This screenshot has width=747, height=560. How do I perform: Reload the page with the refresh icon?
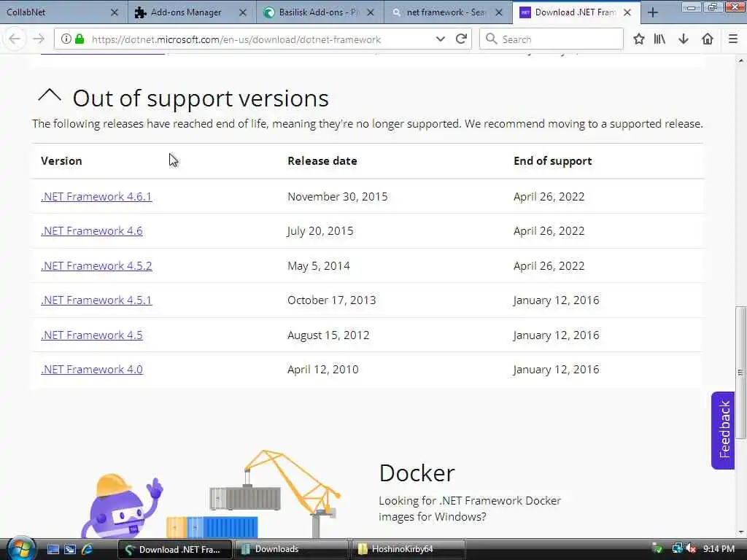461,39
